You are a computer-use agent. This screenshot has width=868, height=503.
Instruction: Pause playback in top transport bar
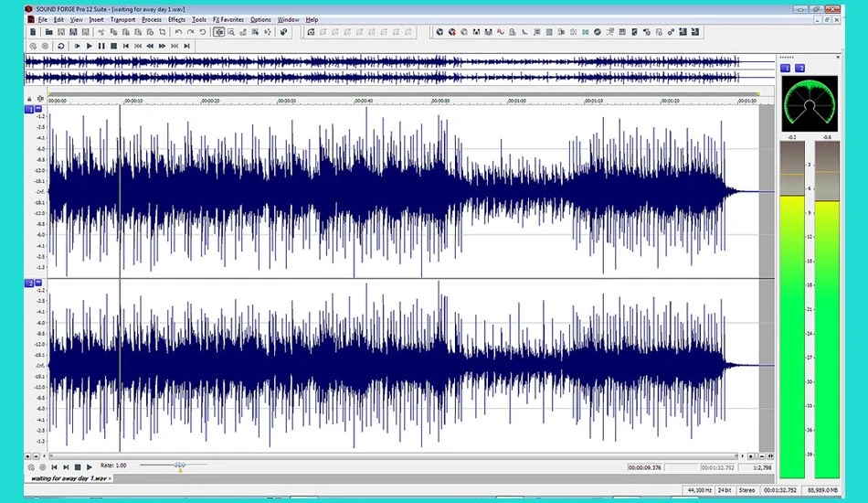[x=101, y=46]
